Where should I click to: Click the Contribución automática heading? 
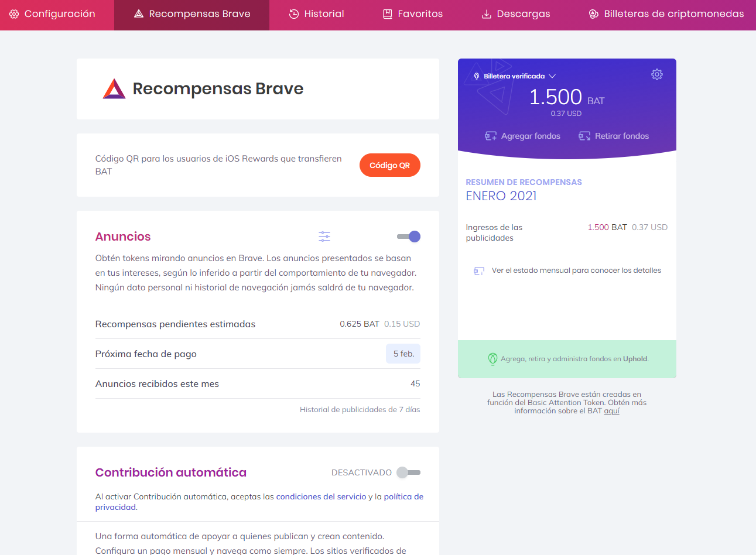[x=171, y=472]
